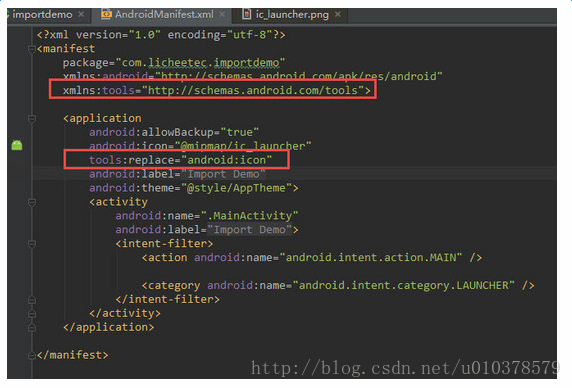Image resolution: width=572 pixels, height=388 pixels.
Task: Click the android:name=".MainActivity" attribute
Action: pyautogui.click(x=207, y=216)
